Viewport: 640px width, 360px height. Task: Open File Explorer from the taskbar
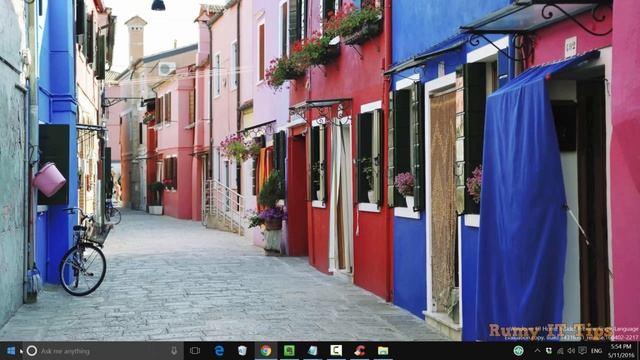[383, 351]
